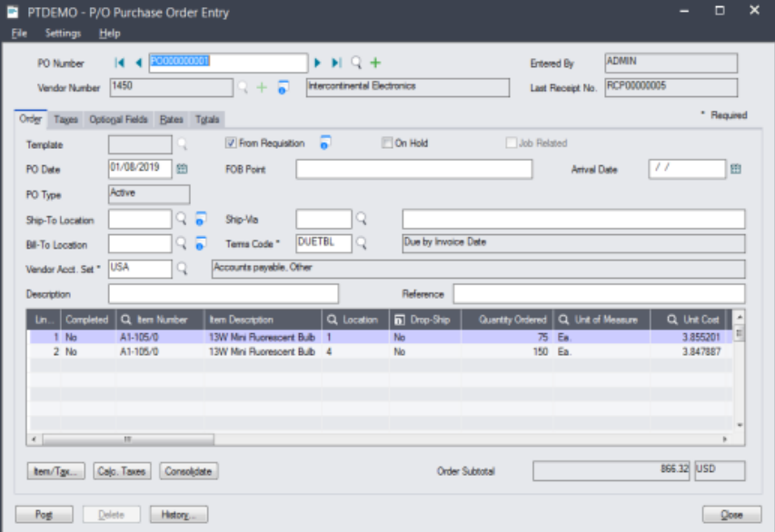Screen dimensions: 775x532
Task: Click Unit of Measure column finder icon
Action: click(x=563, y=320)
